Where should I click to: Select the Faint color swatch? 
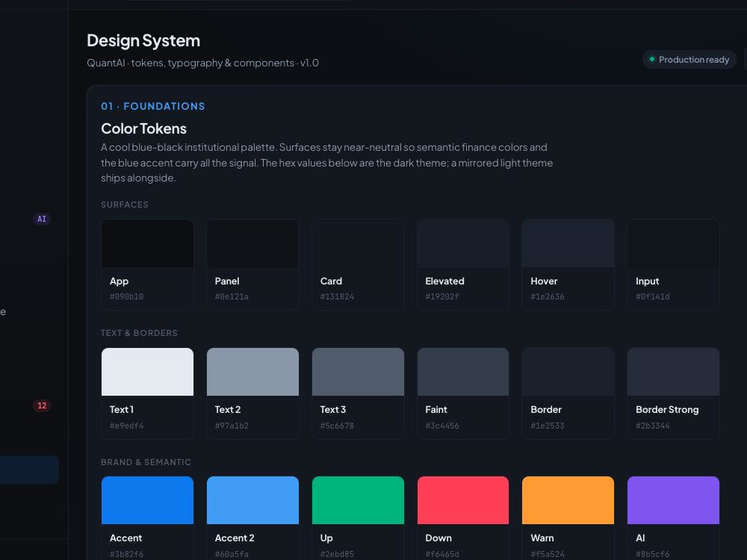[x=463, y=372]
